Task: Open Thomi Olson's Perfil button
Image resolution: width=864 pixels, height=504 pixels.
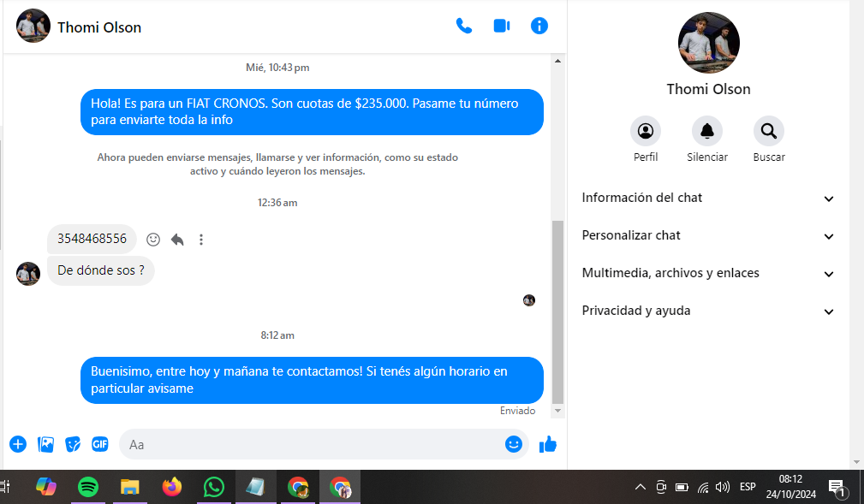Action: point(646,131)
